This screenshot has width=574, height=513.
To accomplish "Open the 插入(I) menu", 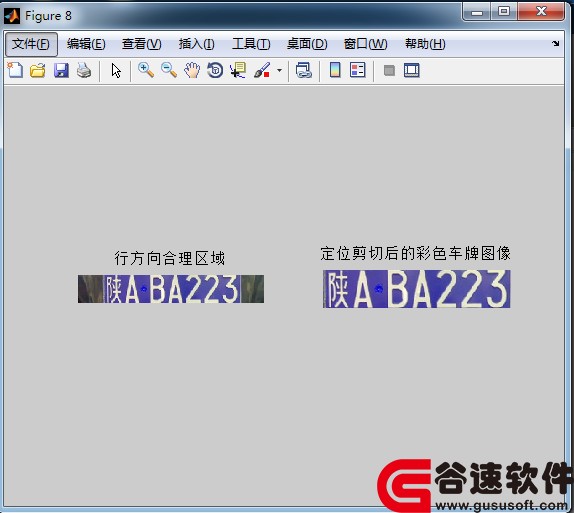I will (x=197, y=44).
